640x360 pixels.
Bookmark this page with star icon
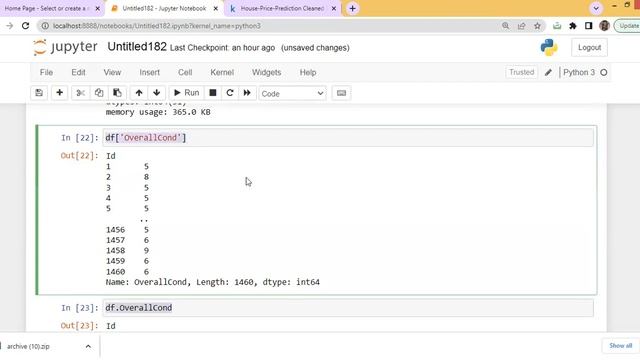(537, 26)
